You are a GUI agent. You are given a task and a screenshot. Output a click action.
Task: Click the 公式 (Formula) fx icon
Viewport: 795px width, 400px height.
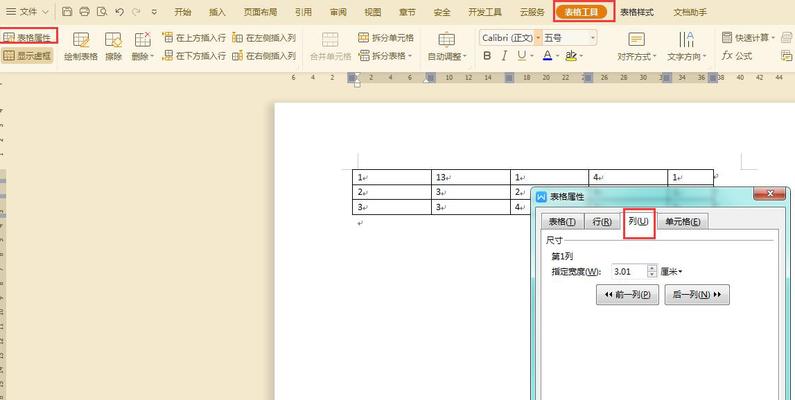pos(735,57)
